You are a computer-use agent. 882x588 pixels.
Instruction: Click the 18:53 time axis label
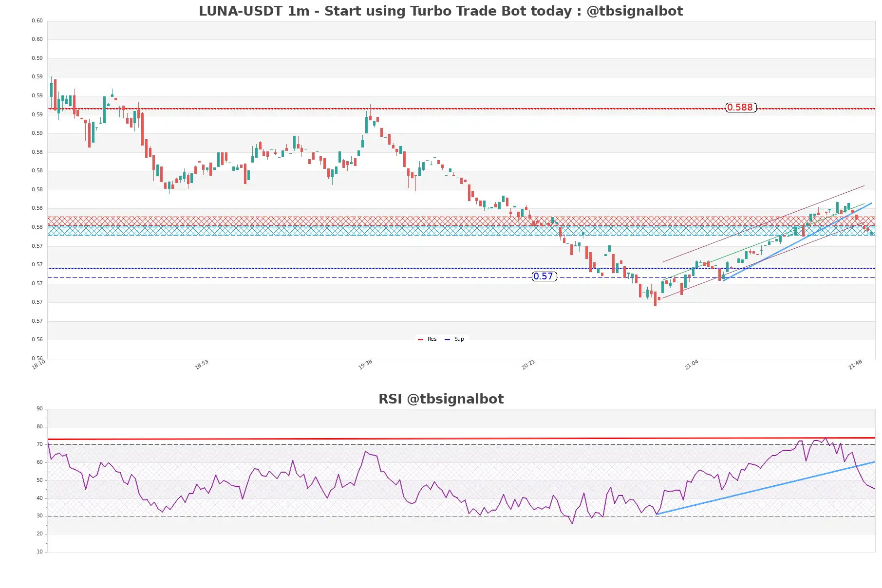point(202,365)
